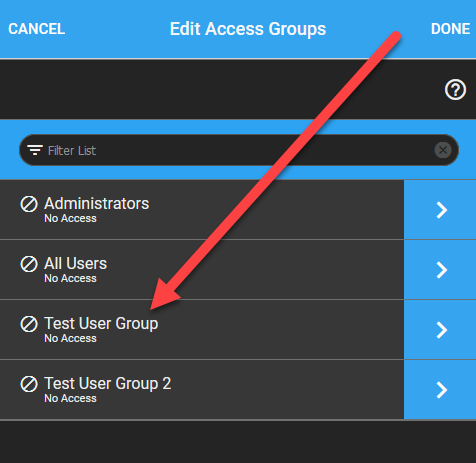
Task: Confirm changes with DONE
Action: [x=451, y=29]
